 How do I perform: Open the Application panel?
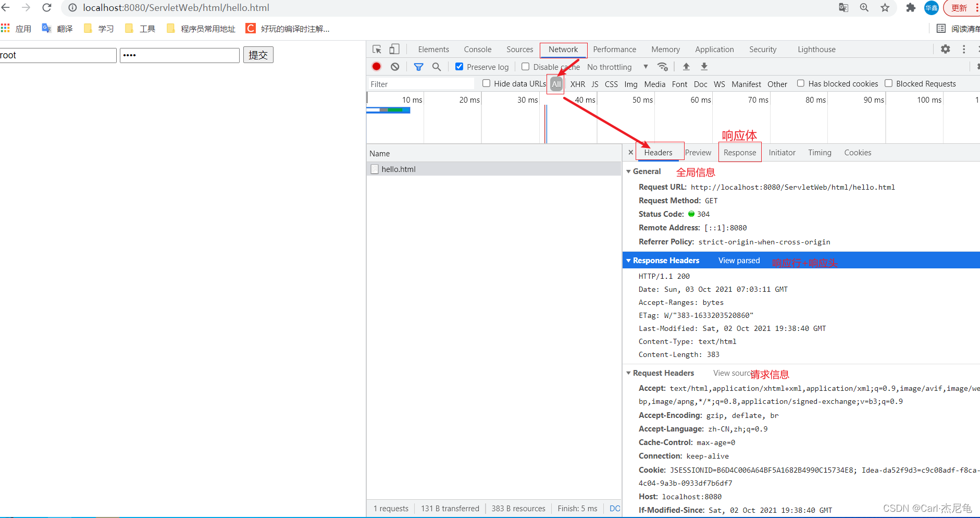coord(714,50)
